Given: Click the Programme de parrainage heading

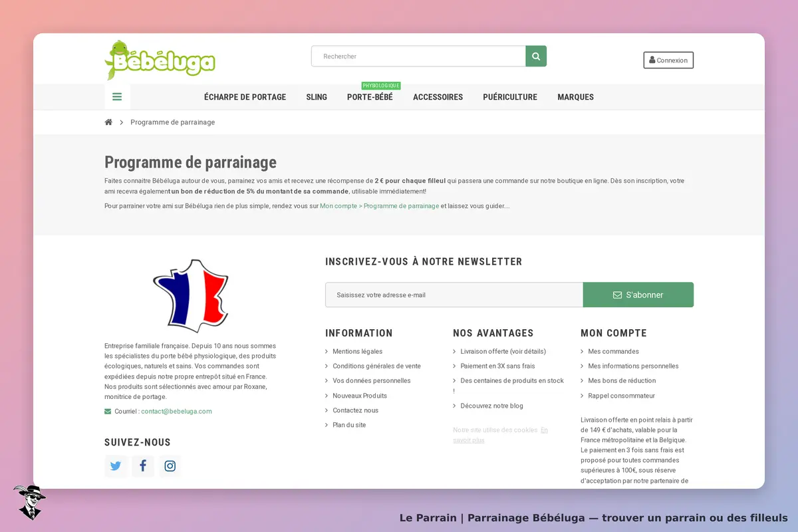Looking at the screenshot, I should coord(190,162).
